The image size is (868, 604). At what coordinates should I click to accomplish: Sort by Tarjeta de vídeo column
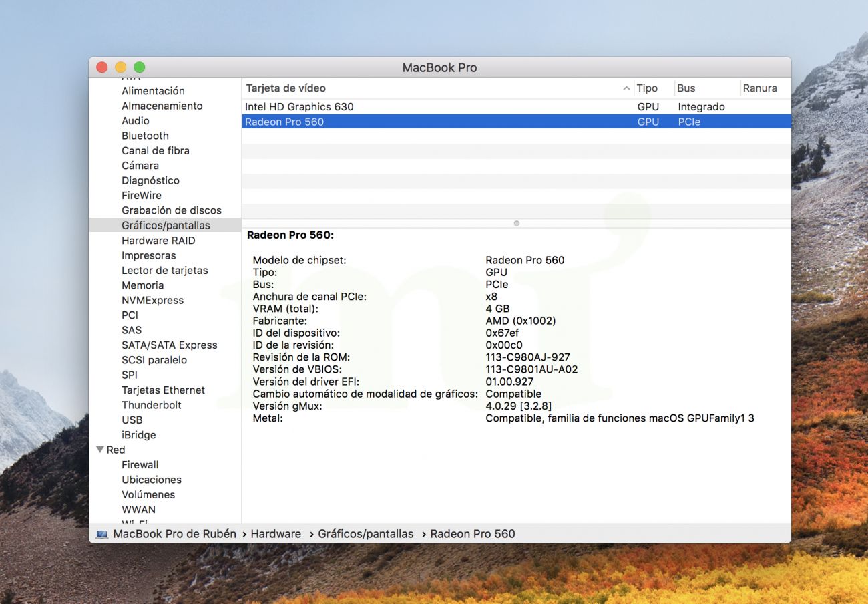(x=286, y=88)
